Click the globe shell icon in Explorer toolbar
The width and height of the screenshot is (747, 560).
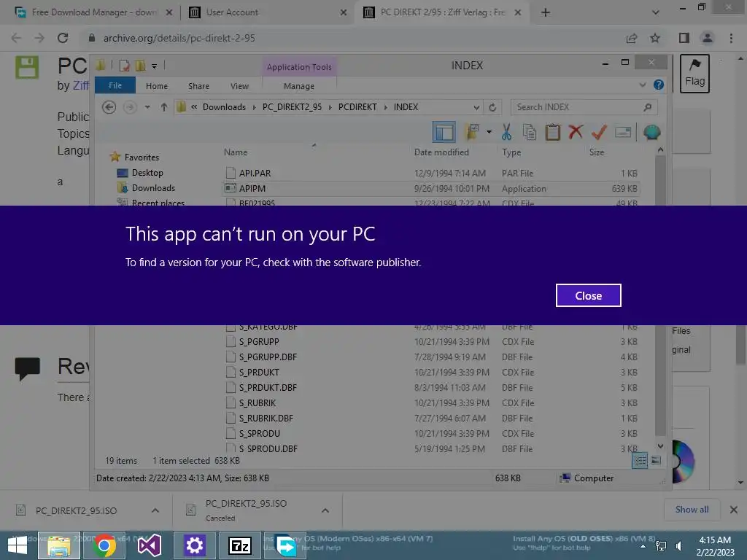pos(651,132)
